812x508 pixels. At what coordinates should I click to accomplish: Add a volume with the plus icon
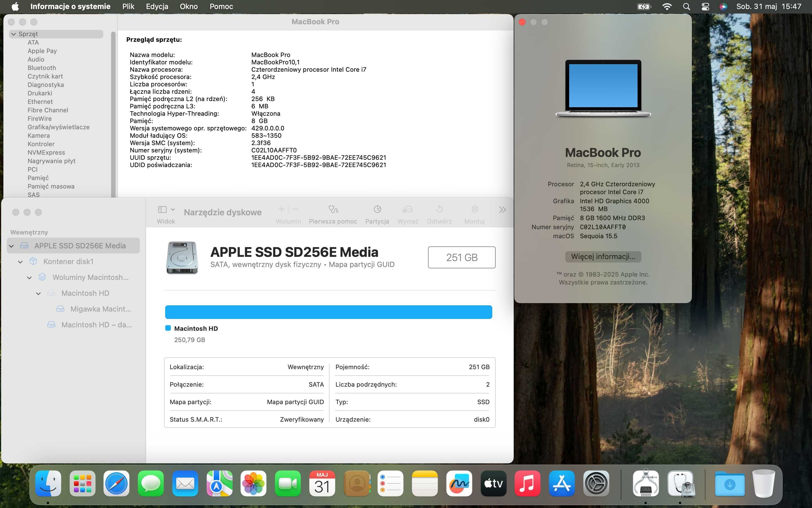(281, 209)
